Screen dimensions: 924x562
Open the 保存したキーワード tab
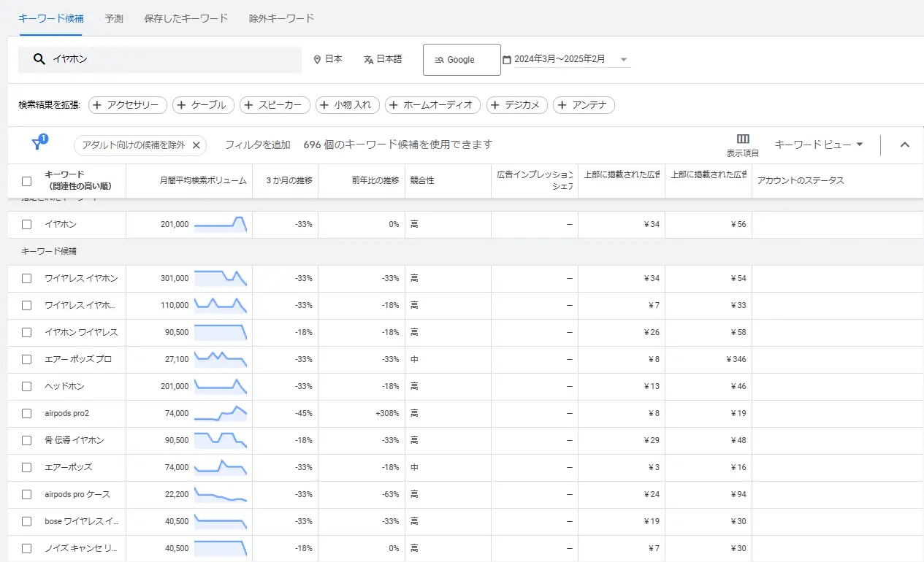[186, 18]
